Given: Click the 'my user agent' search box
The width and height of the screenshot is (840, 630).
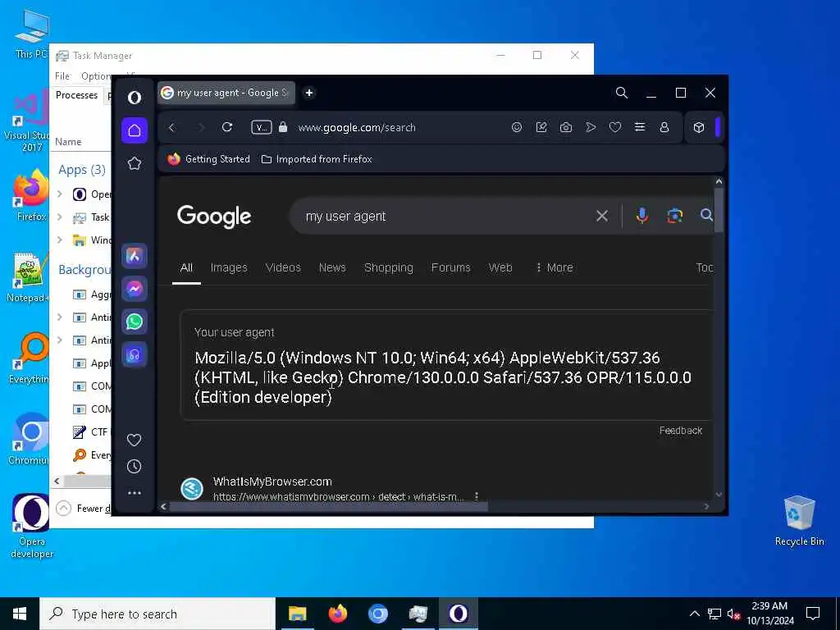Looking at the screenshot, I should click(445, 216).
